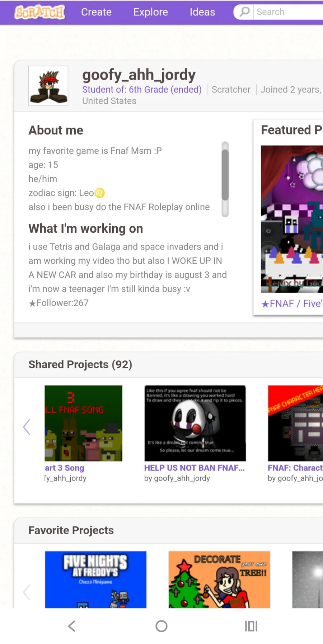Open Five Nights at Freddy's Chess Minigame thumbnail
This screenshot has width=323, height=644.
96,579
